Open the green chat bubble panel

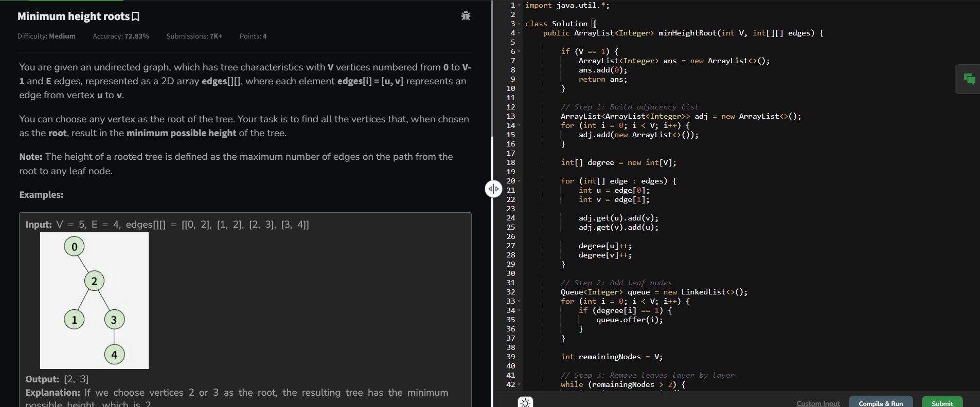coord(969,79)
